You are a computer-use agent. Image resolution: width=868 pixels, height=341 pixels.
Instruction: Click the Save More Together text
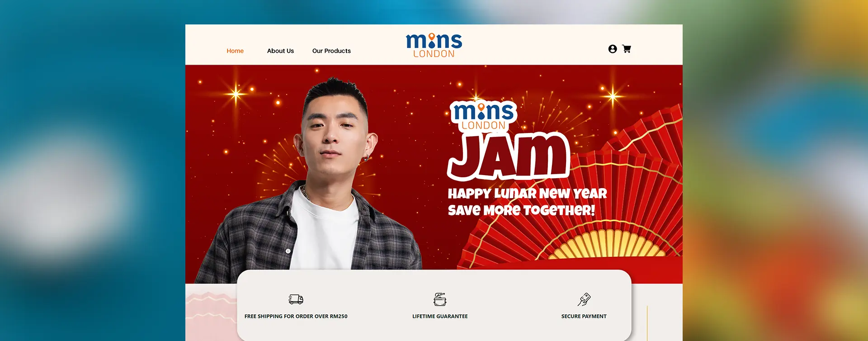521,210
